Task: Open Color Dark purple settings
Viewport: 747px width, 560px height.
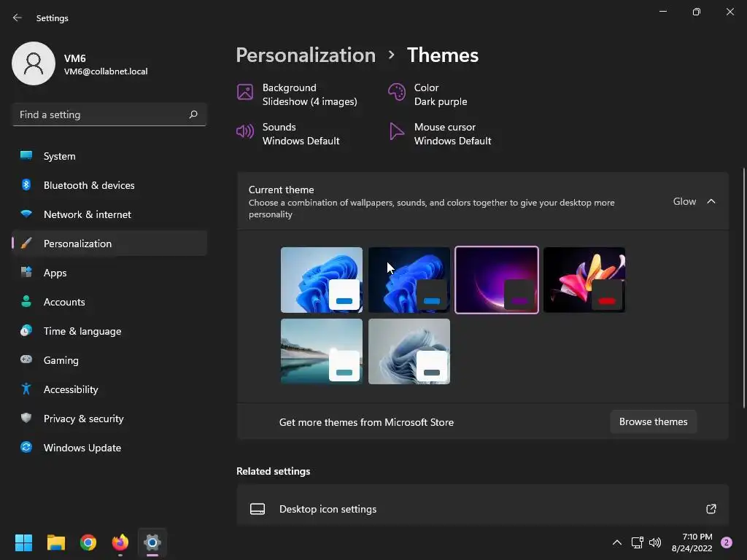Action: (427, 94)
